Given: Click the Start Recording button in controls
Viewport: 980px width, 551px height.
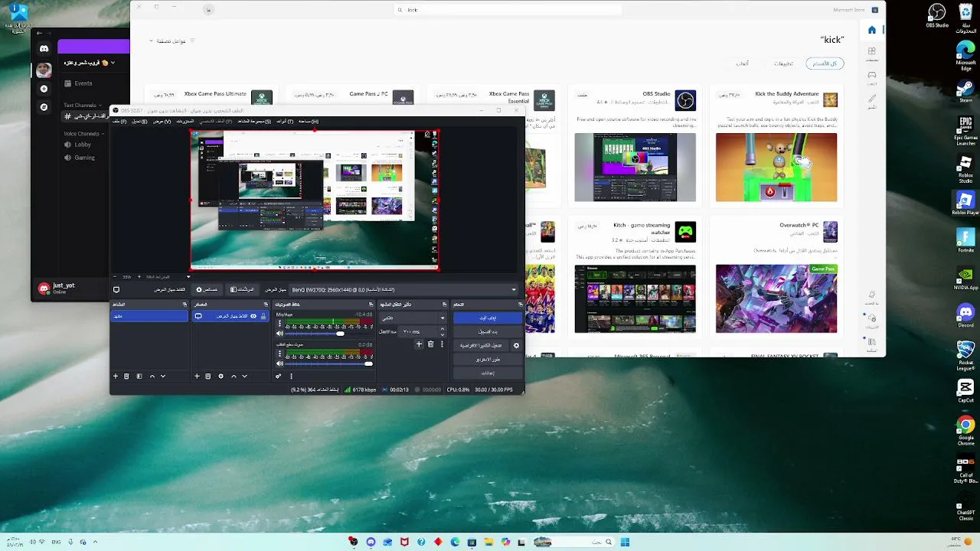Looking at the screenshot, I should pyautogui.click(x=487, y=331).
